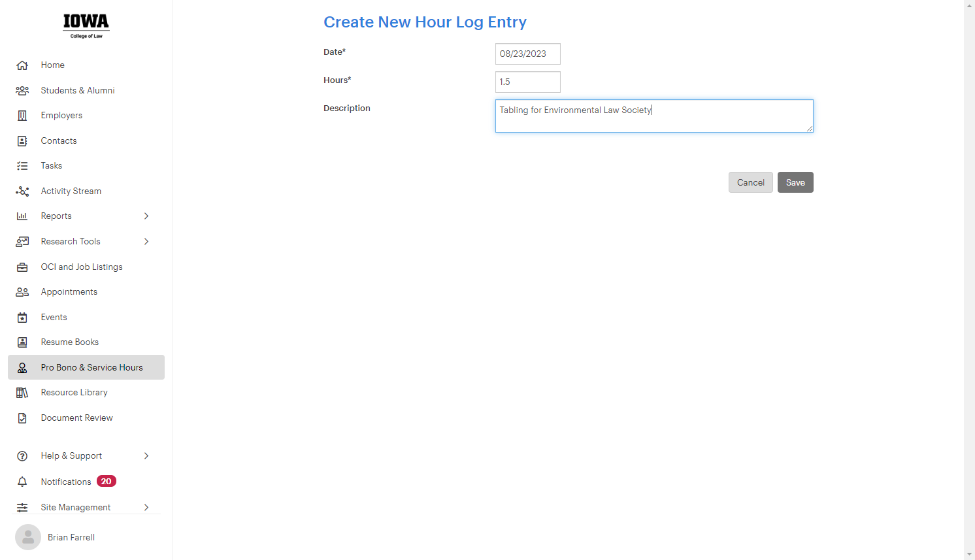Click the Brian Farrell profile avatar
This screenshot has width=975, height=560.
pos(28,537)
